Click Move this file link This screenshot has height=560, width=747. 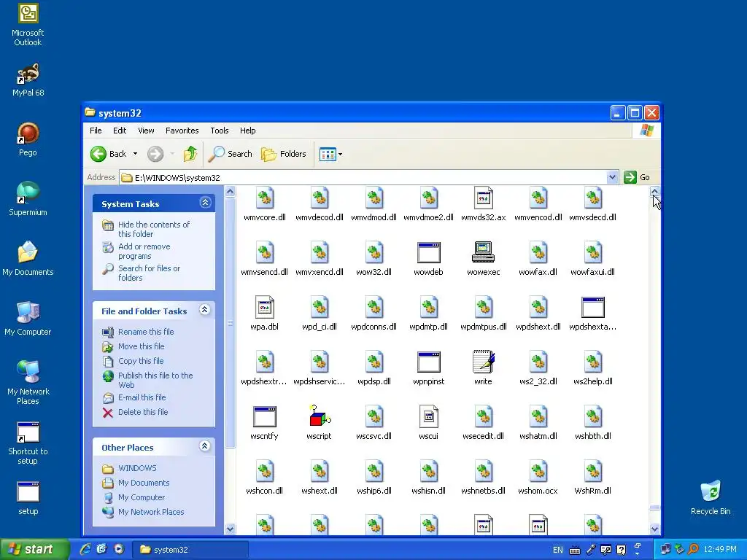click(x=141, y=346)
